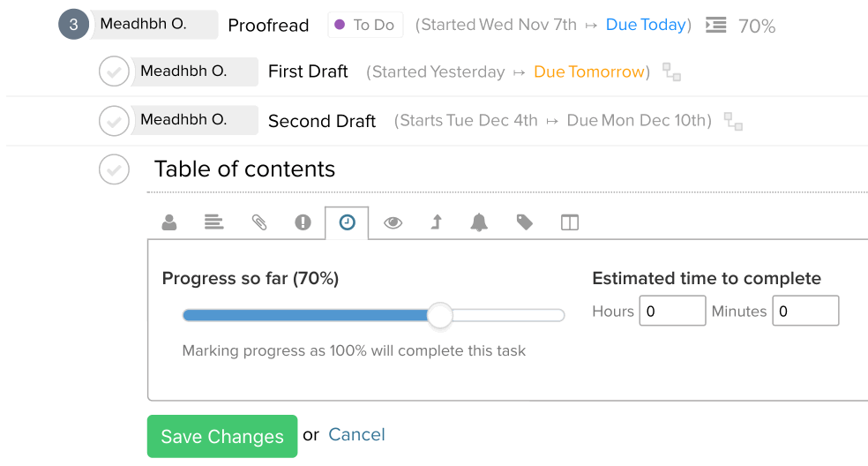The height and width of the screenshot is (466, 868).
Task: Open the eye privacy tab
Action: (x=393, y=222)
